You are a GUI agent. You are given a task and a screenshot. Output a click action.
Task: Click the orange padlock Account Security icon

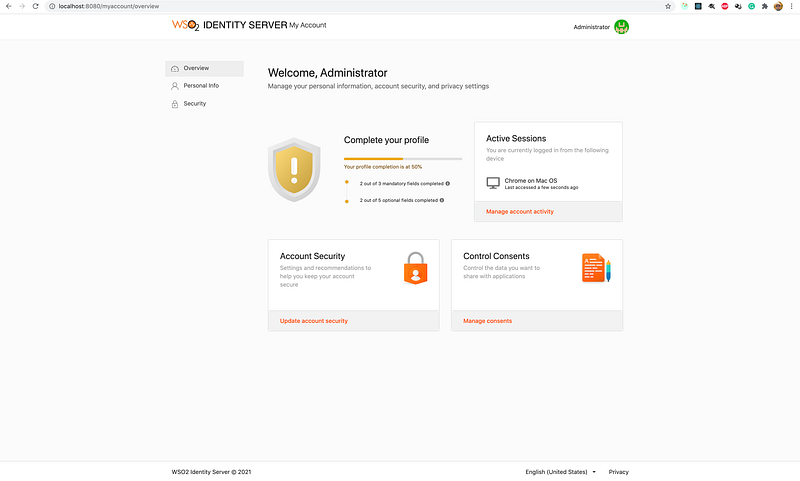click(x=415, y=268)
